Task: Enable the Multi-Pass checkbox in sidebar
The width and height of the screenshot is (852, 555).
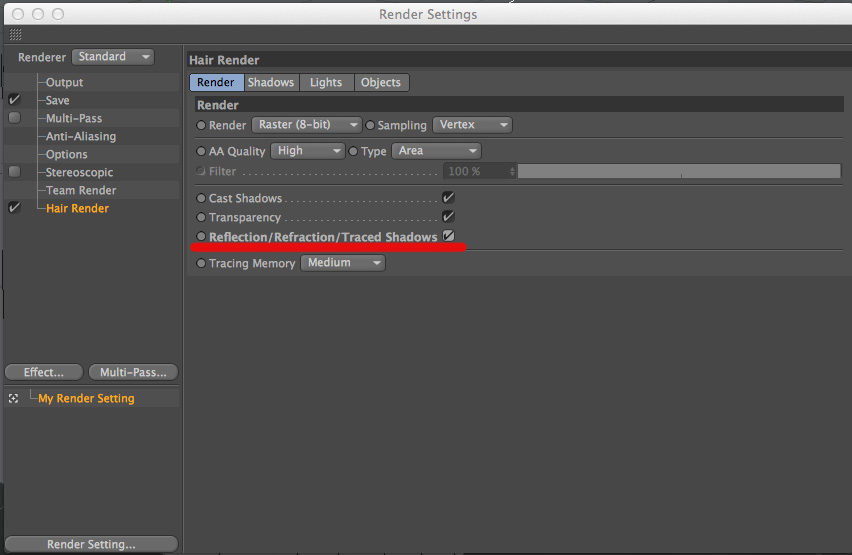Action: coord(14,118)
